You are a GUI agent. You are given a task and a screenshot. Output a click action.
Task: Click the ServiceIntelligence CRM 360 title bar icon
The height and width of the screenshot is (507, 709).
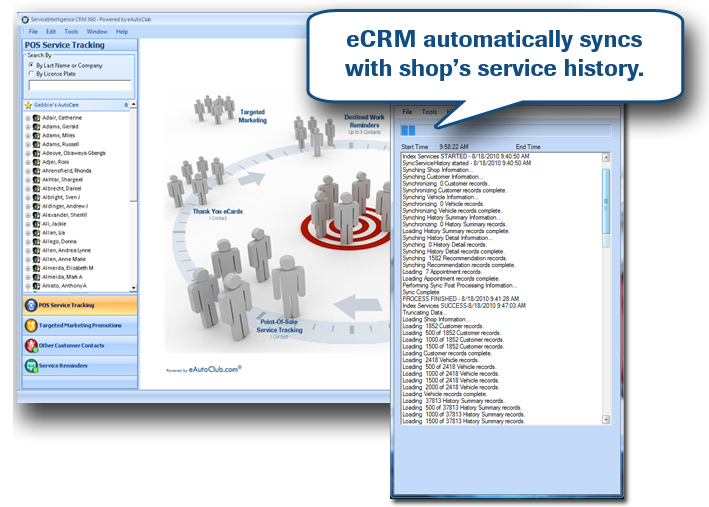25,19
